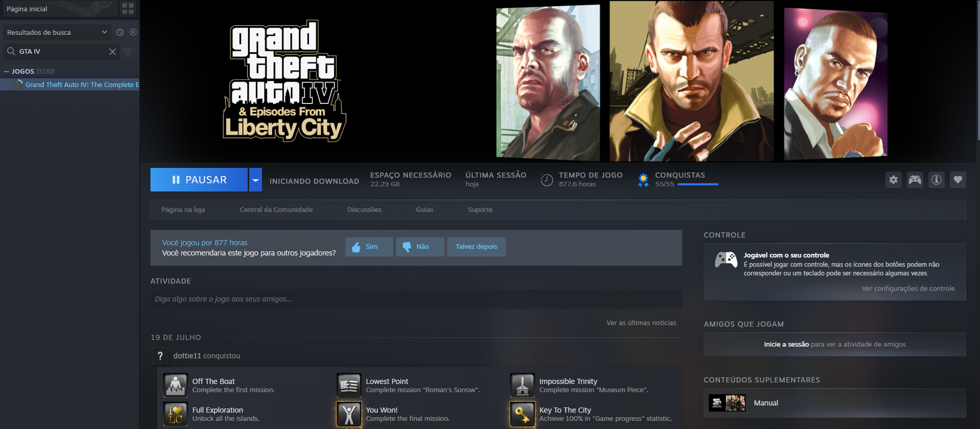Open the controller layout icon

[x=915, y=180]
